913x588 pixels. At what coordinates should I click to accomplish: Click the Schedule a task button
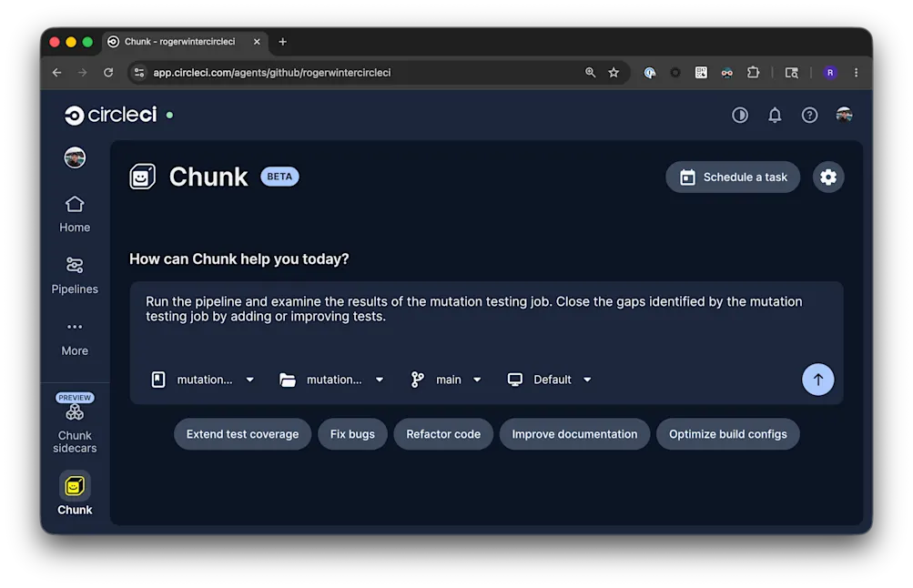click(x=733, y=177)
